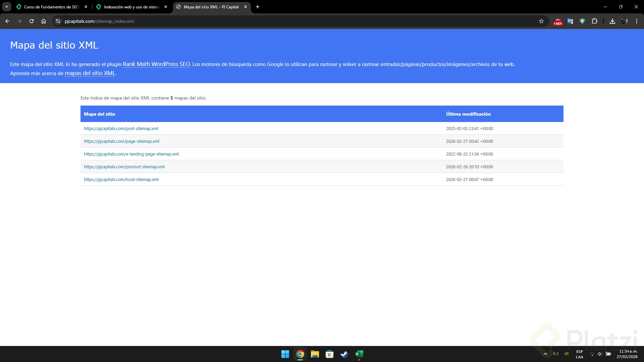Open Chrome three-dot menu
Viewport: 644px width, 362px height.
click(636, 21)
